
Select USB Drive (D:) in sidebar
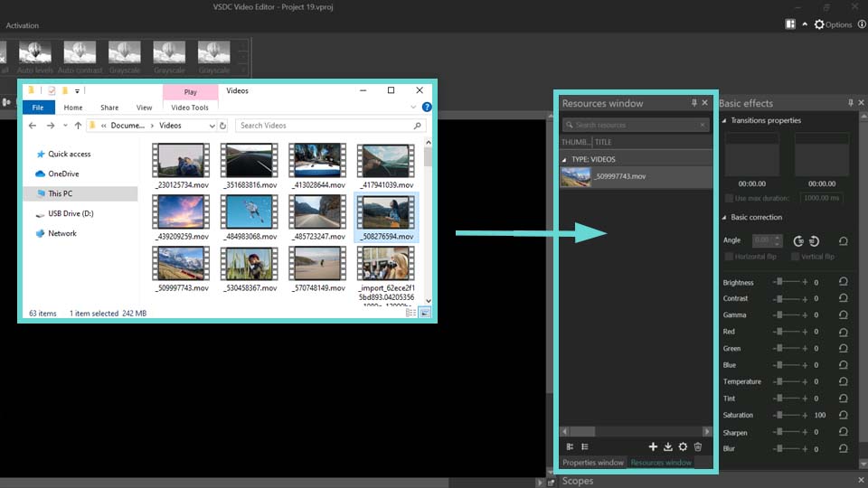[71, 213]
